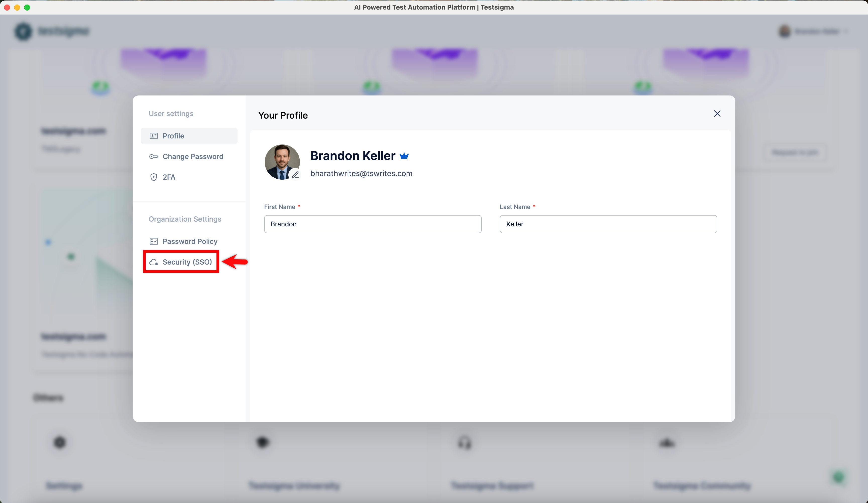
Task: Click the blue crown icon beside Brandon Keller
Action: coord(404,156)
